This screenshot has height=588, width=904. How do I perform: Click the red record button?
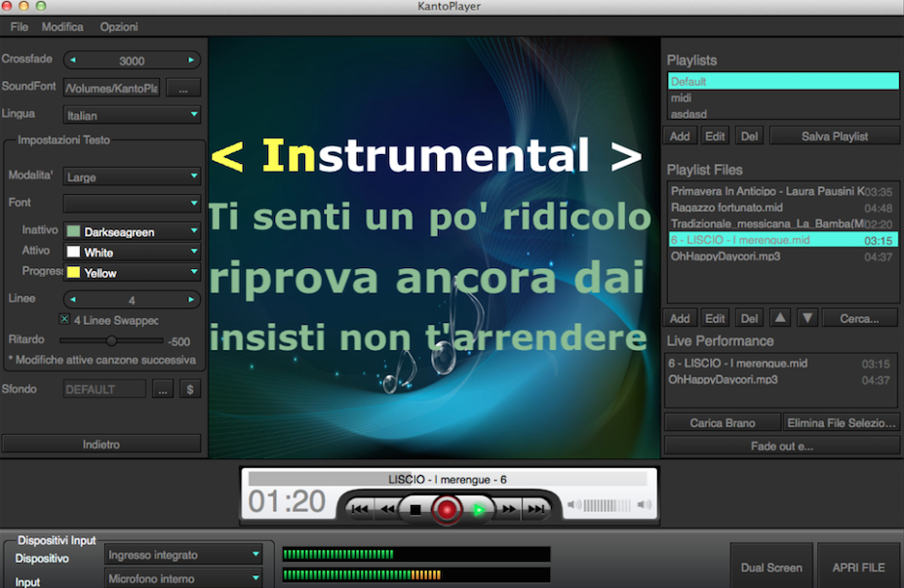pos(446,508)
